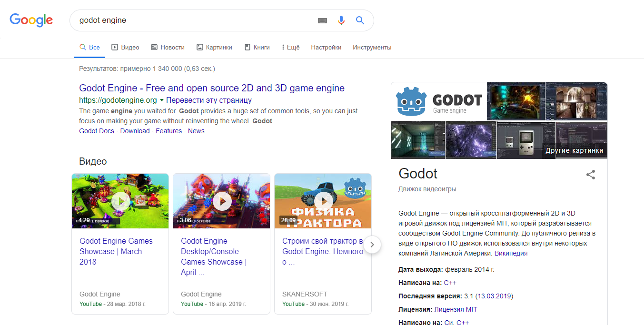644x325 pixels.
Task: Click the search magnifier button
Action: point(360,20)
